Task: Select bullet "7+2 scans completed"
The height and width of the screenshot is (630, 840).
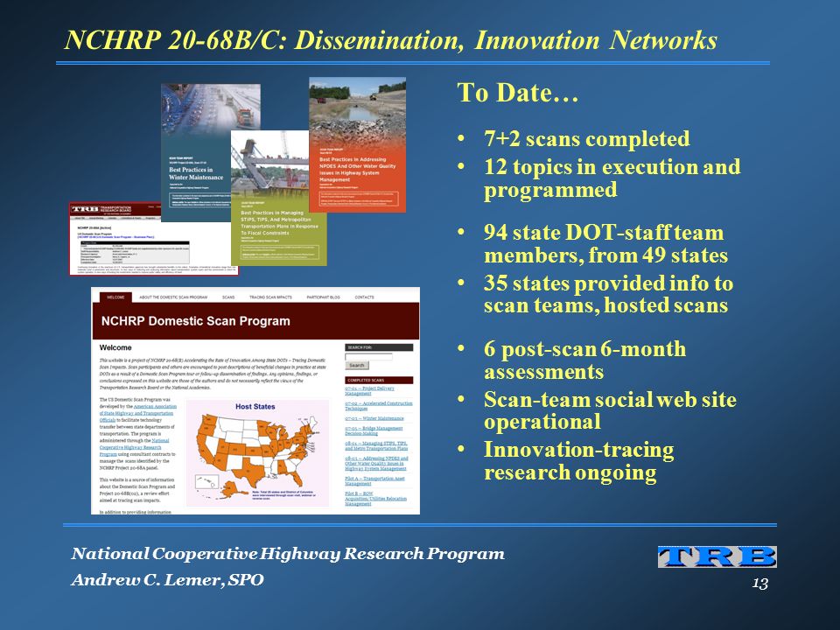Action: point(586,139)
